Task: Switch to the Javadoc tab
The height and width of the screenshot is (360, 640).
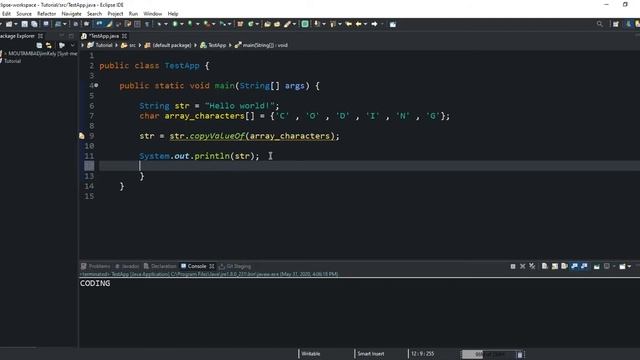Action: point(127,266)
